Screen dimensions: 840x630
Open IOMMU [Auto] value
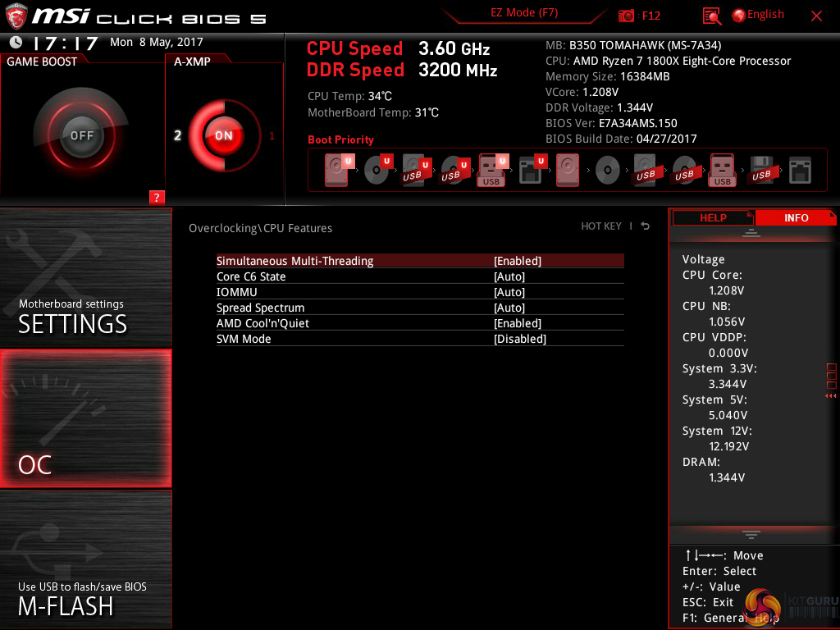click(509, 292)
